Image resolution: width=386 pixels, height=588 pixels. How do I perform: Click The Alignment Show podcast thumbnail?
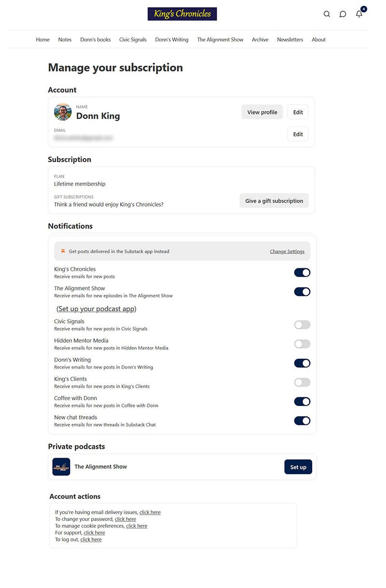click(x=61, y=467)
